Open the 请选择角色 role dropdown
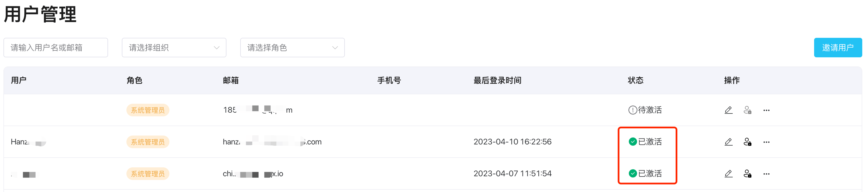 tap(292, 48)
